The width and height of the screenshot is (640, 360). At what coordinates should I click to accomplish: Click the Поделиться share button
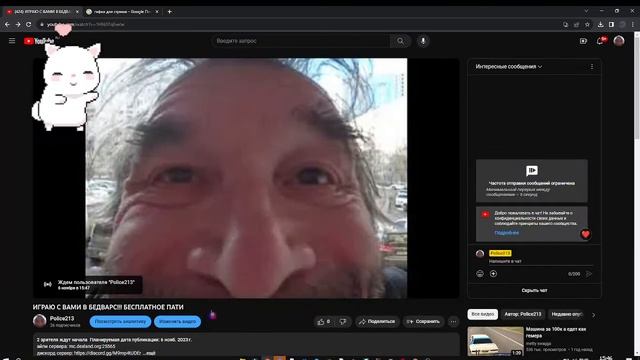[377, 322]
